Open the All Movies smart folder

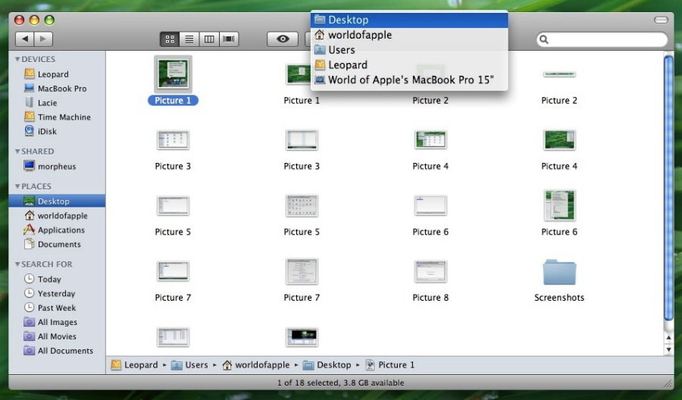click(x=50, y=337)
